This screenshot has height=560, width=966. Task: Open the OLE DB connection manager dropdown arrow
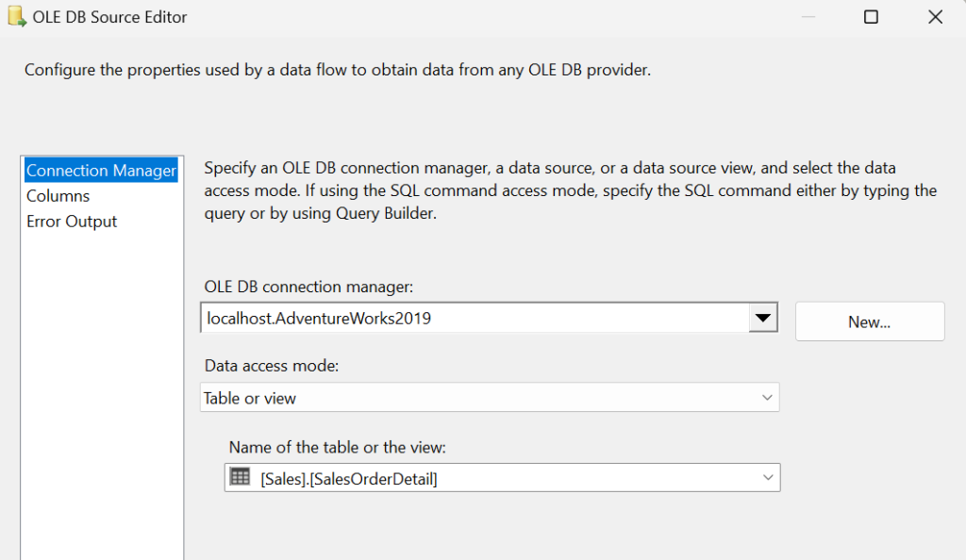tap(762, 319)
